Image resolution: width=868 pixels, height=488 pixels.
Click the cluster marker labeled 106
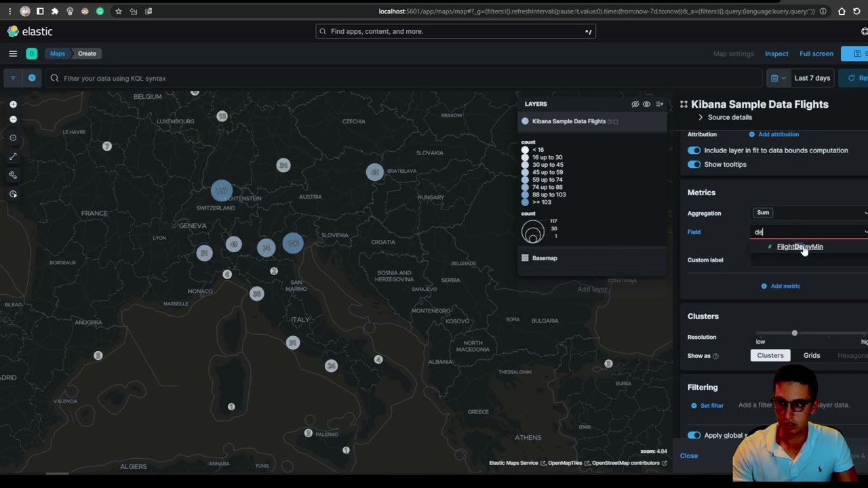click(293, 243)
